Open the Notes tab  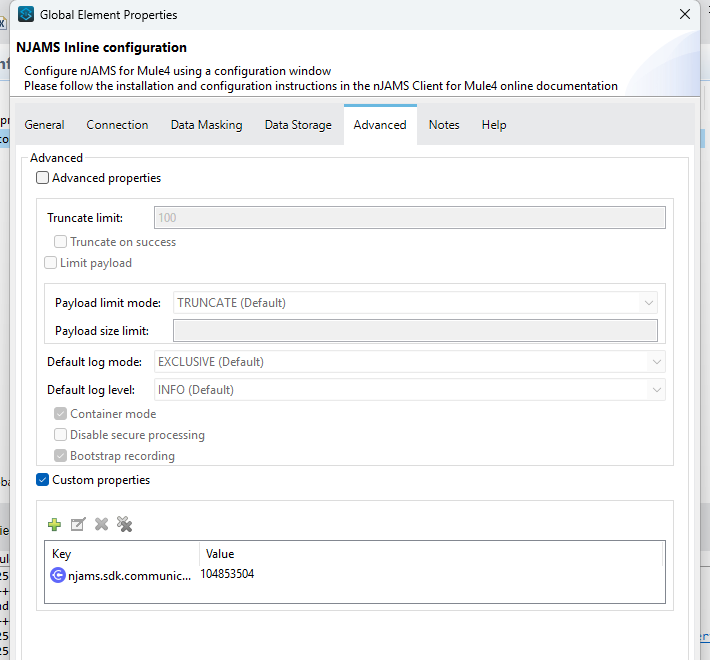coord(444,125)
